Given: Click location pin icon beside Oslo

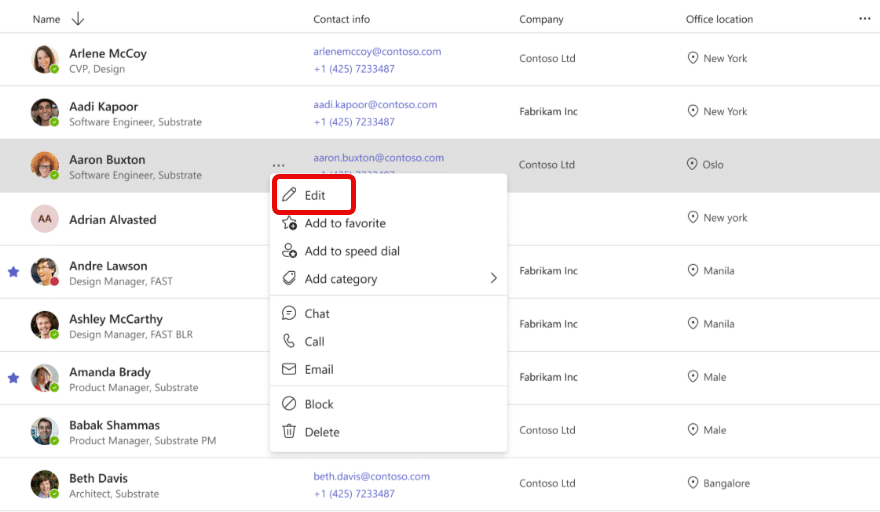Looking at the screenshot, I should (692, 164).
